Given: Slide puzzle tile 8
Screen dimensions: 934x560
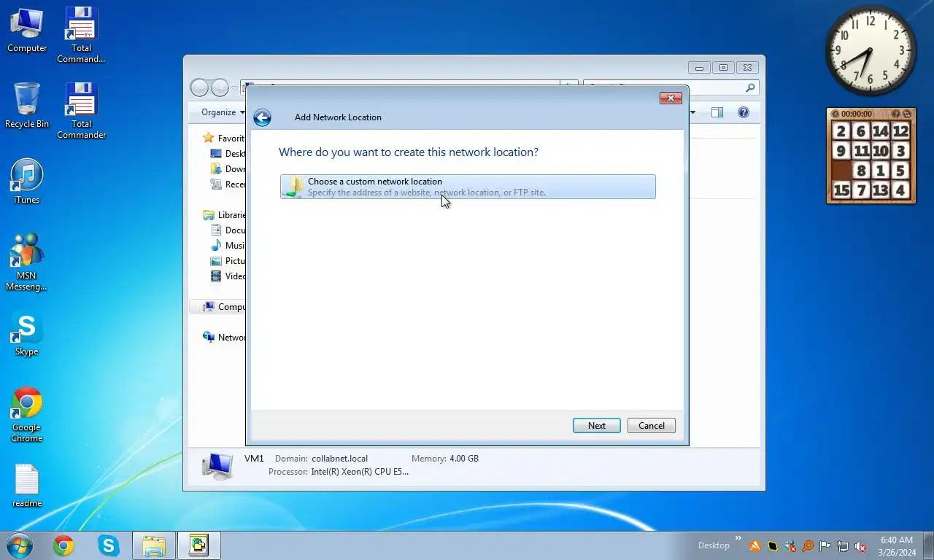Looking at the screenshot, I should (x=861, y=171).
